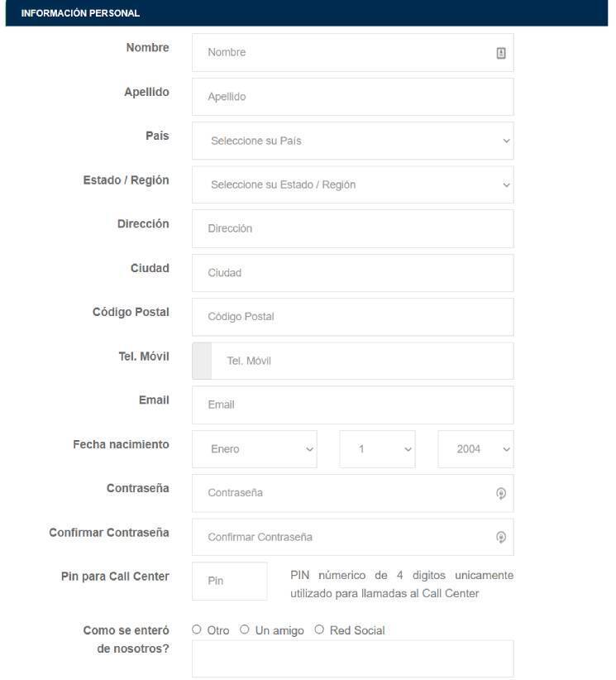616x680 pixels.
Task: Click the password manager icon in Contraseña field
Action: point(501,494)
